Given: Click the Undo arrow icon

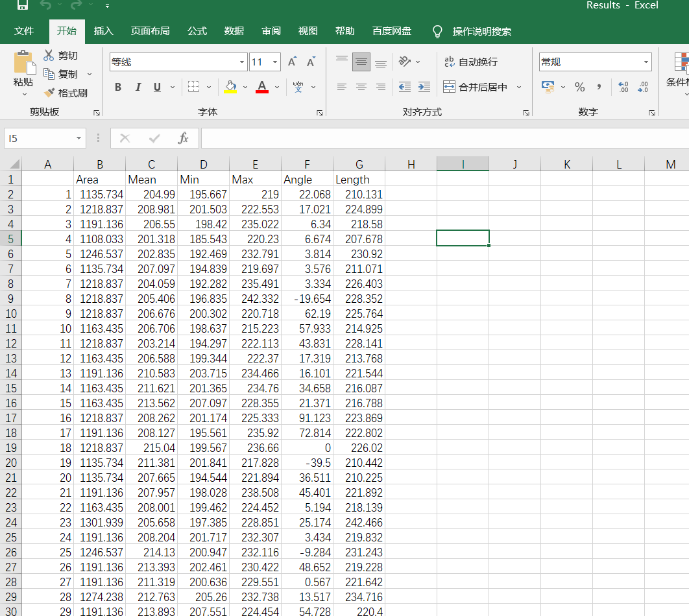Looking at the screenshot, I should (45, 5).
